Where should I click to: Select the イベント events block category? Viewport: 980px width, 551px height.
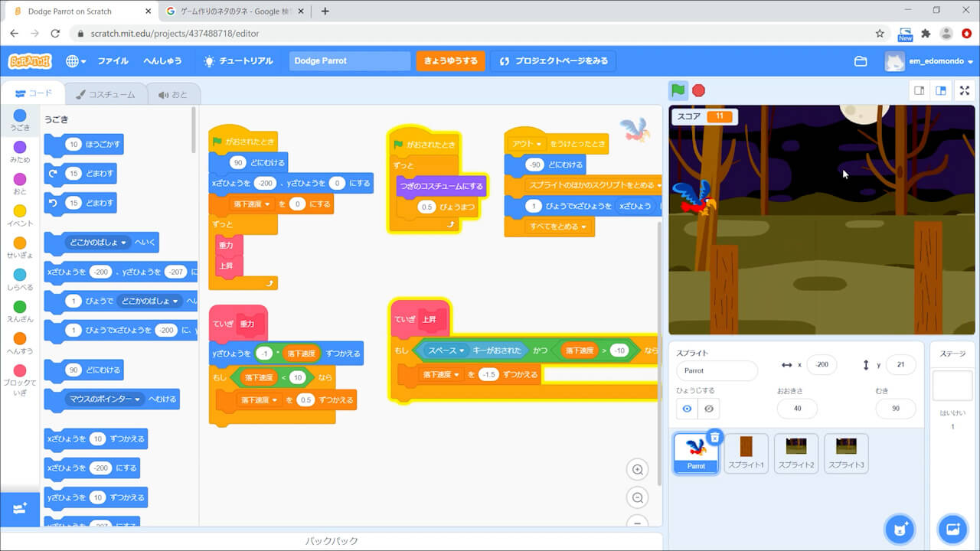[x=20, y=216]
